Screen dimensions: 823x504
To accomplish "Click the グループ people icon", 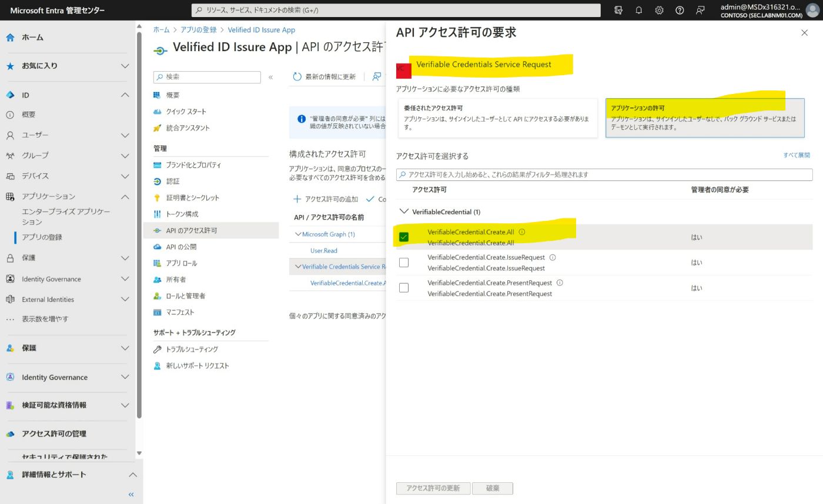I will point(10,156).
